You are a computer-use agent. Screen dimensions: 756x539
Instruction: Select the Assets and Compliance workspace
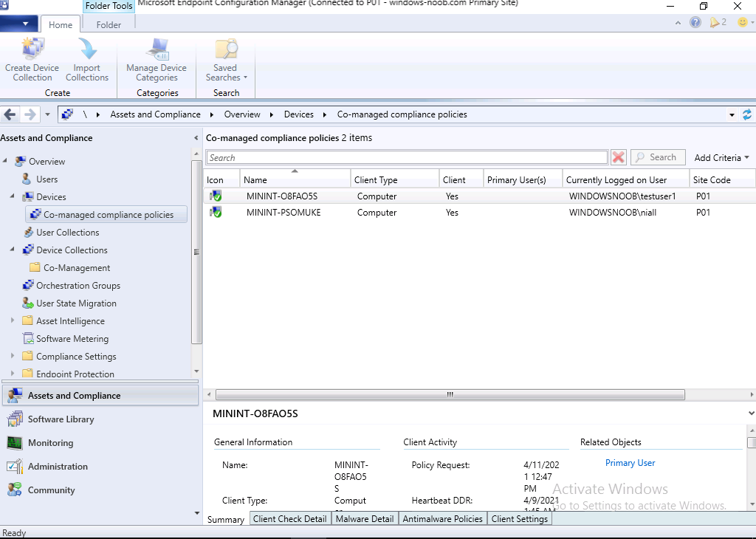(x=100, y=395)
